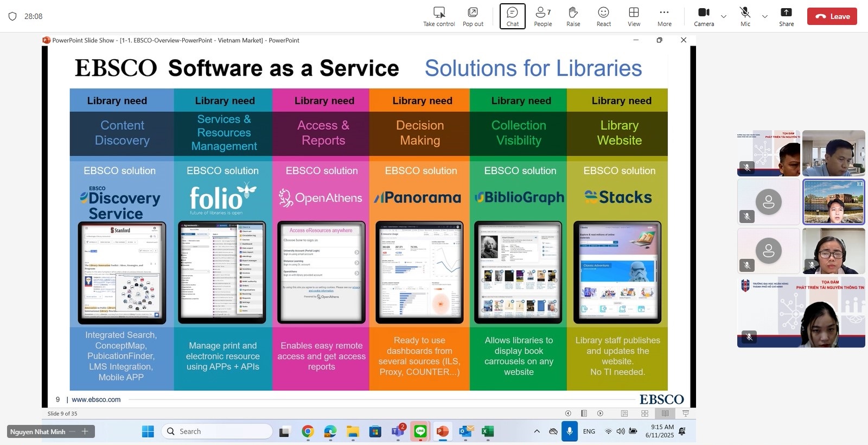Open PowerPoint from the taskbar

click(x=443, y=431)
